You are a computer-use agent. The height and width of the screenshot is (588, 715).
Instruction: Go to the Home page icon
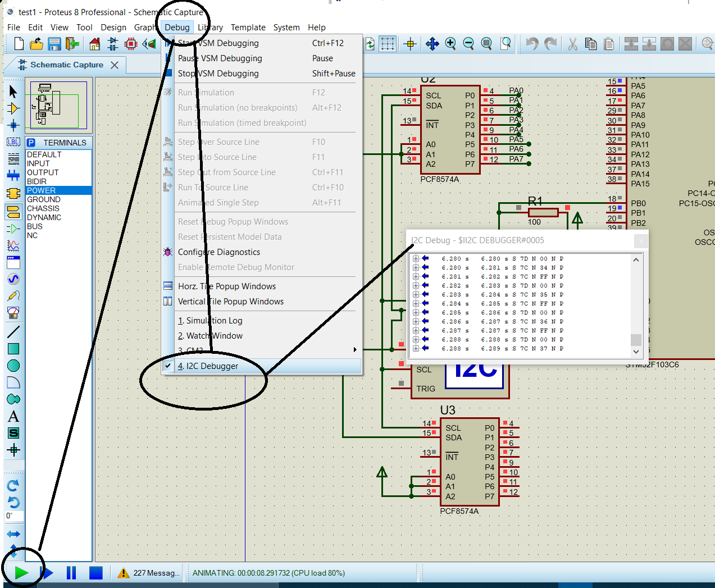point(95,44)
